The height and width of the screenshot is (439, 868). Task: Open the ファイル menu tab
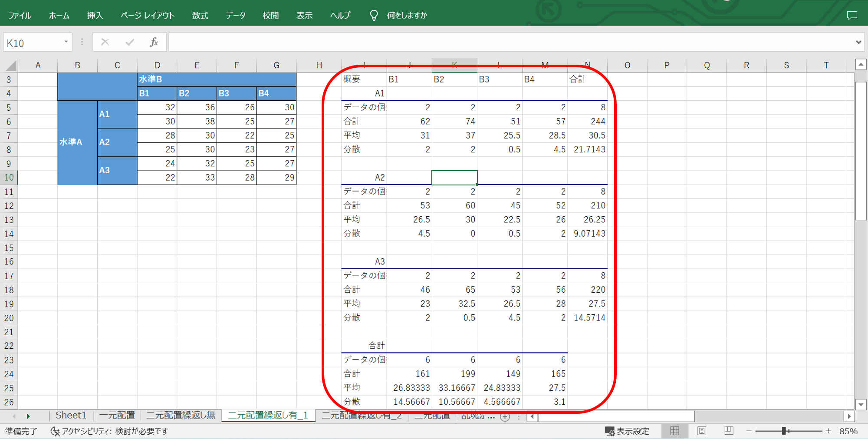click(20, 16)
